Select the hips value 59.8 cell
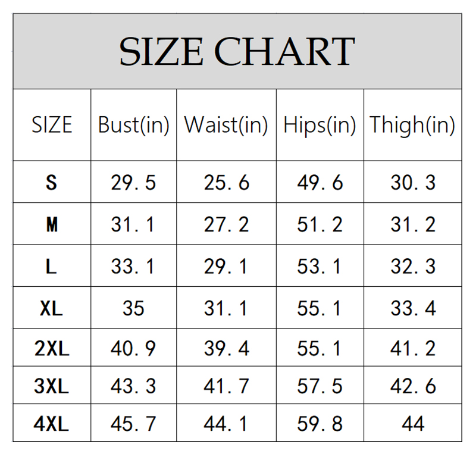This screenshot has width=476, height=460. (320, 423)
